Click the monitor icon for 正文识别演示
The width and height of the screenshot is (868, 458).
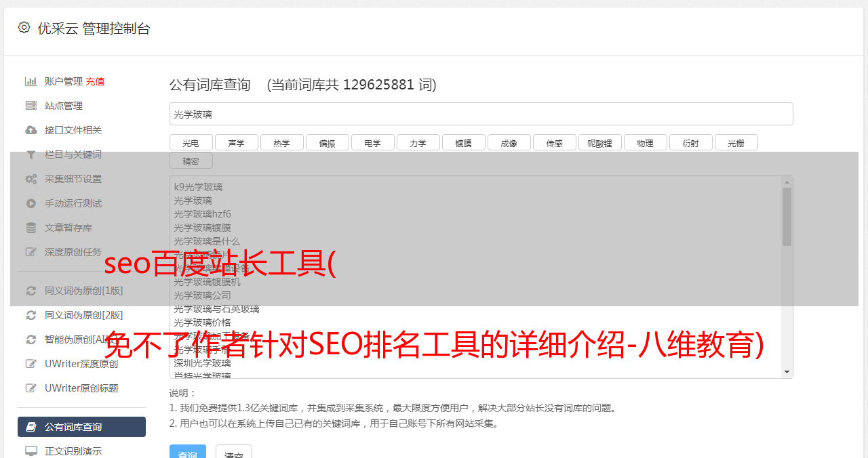31,451
